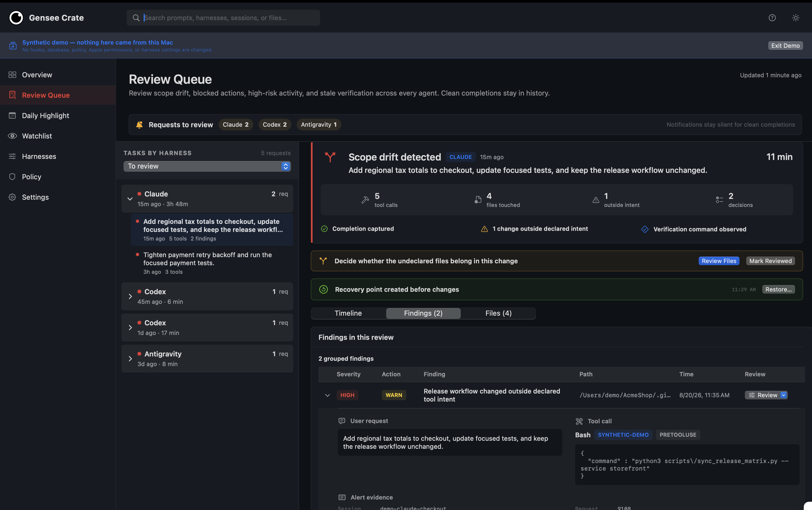Click the synthetic demo banner icon
The width and height of the screenshot is (812, 510).
coord(13,46)
